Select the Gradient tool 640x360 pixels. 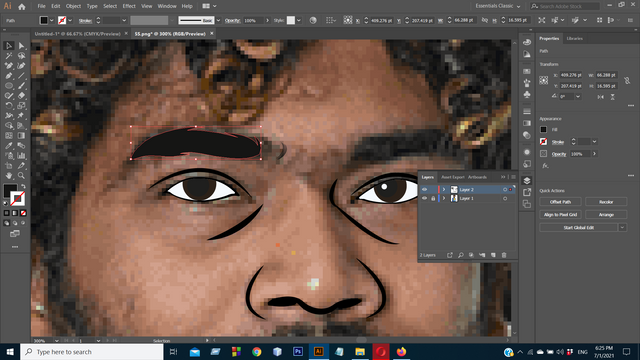pyautogui.click(x=21, y=136)
